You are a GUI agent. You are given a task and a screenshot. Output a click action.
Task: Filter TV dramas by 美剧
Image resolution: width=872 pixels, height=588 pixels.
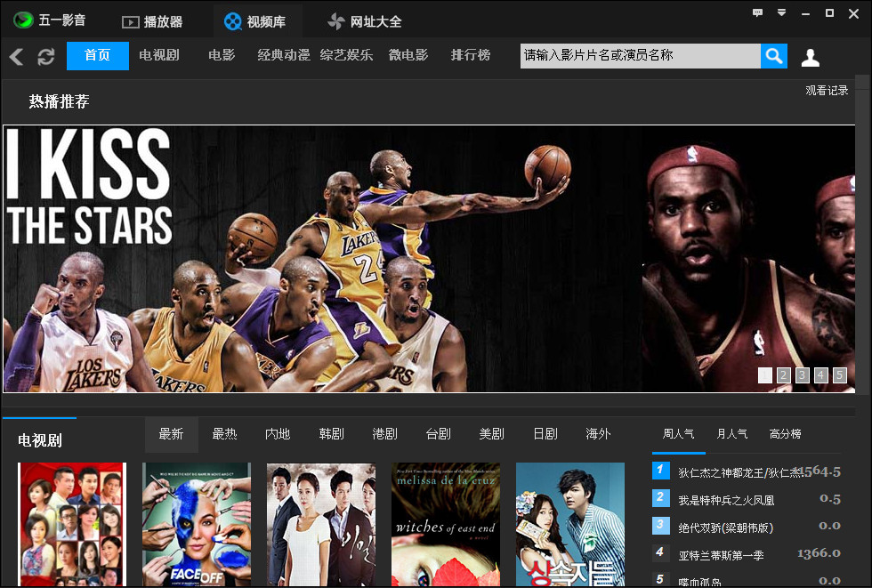click(491, 434)
